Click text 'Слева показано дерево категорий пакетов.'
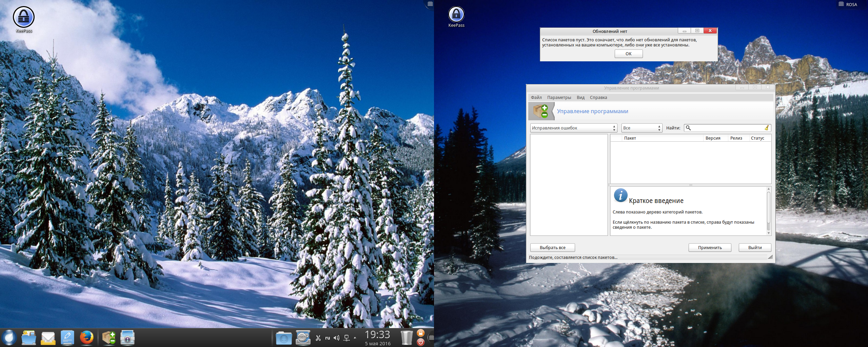 point(657,212)
